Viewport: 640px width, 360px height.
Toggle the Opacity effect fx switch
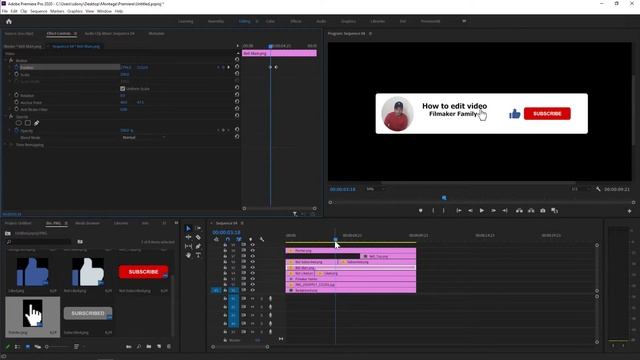pyautogui.click(x=11, y=116)
